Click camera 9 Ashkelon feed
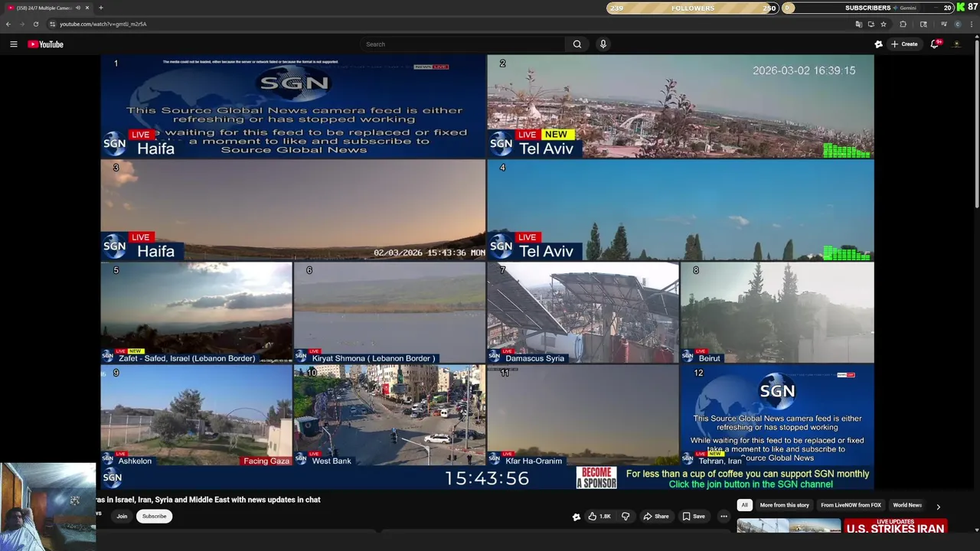Screen dimensions: 980x551 tap(196, 416)
